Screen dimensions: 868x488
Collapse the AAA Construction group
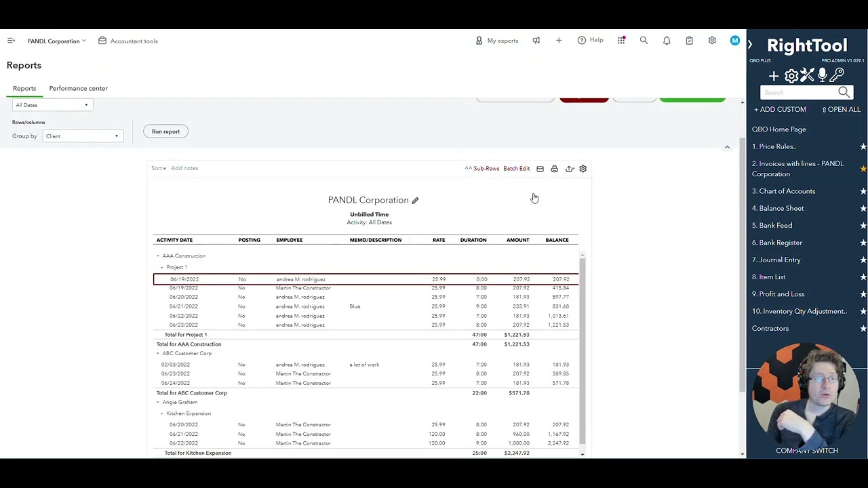pyautogui.click(x=158, y=256)
